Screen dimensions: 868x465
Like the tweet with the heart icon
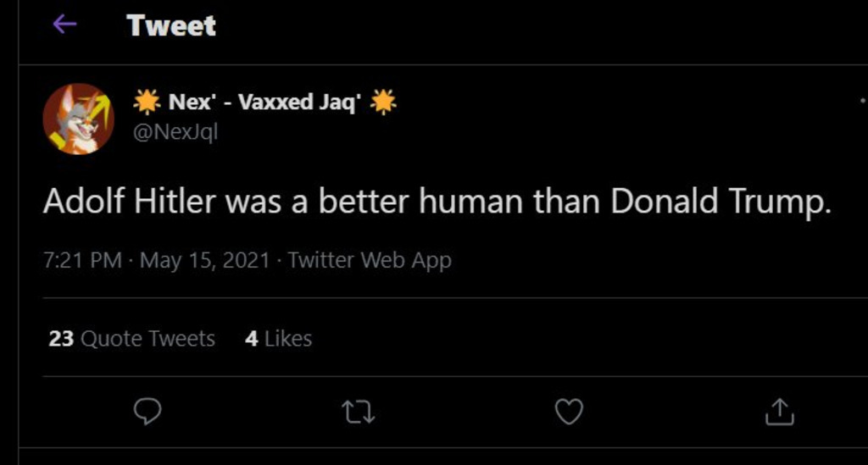[x=569, y=412]
